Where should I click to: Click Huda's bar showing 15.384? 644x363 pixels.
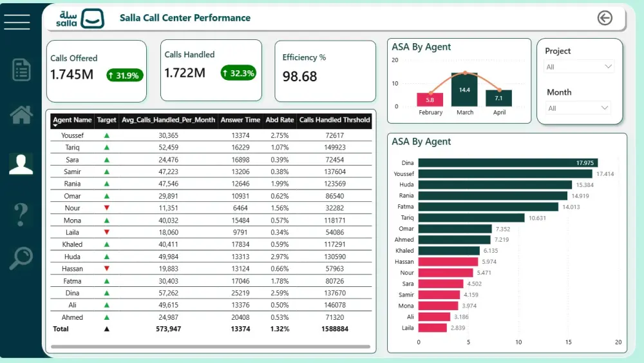click(x=495, y=185)
